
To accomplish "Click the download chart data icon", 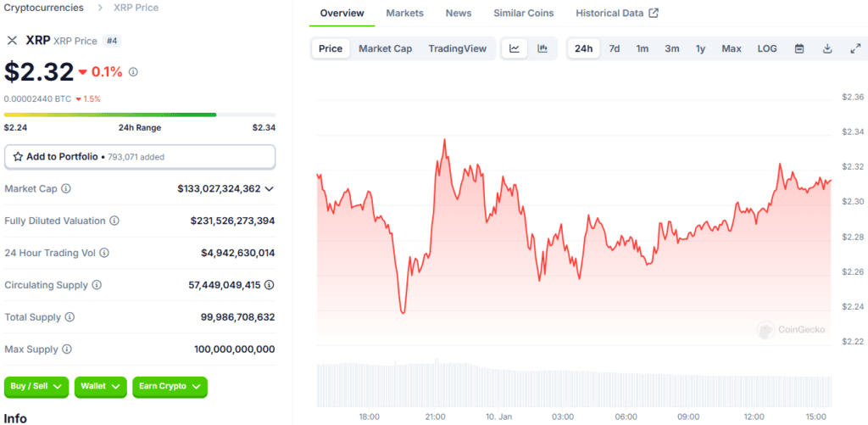I will click(827, 48).
